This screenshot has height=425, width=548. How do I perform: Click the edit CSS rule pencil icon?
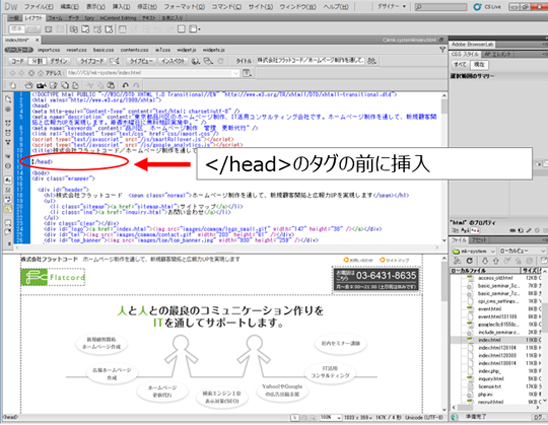528,230
